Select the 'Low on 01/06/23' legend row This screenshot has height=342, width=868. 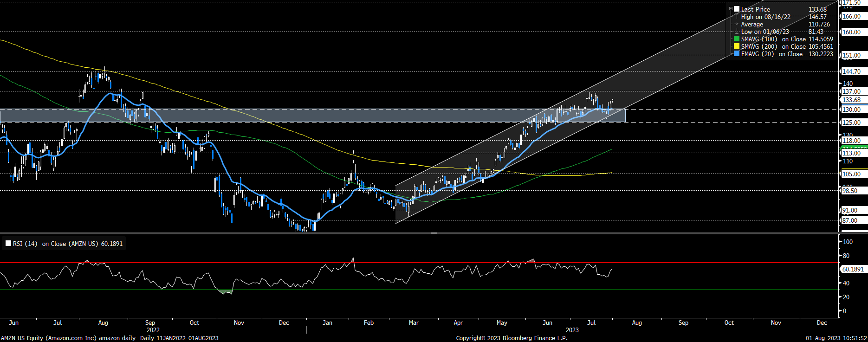click(765, 32)
